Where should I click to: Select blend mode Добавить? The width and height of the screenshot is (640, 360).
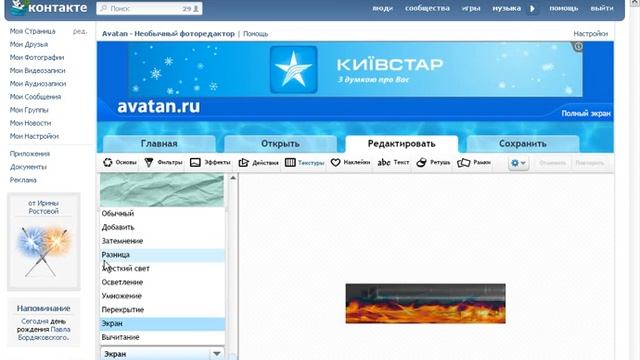162,227
